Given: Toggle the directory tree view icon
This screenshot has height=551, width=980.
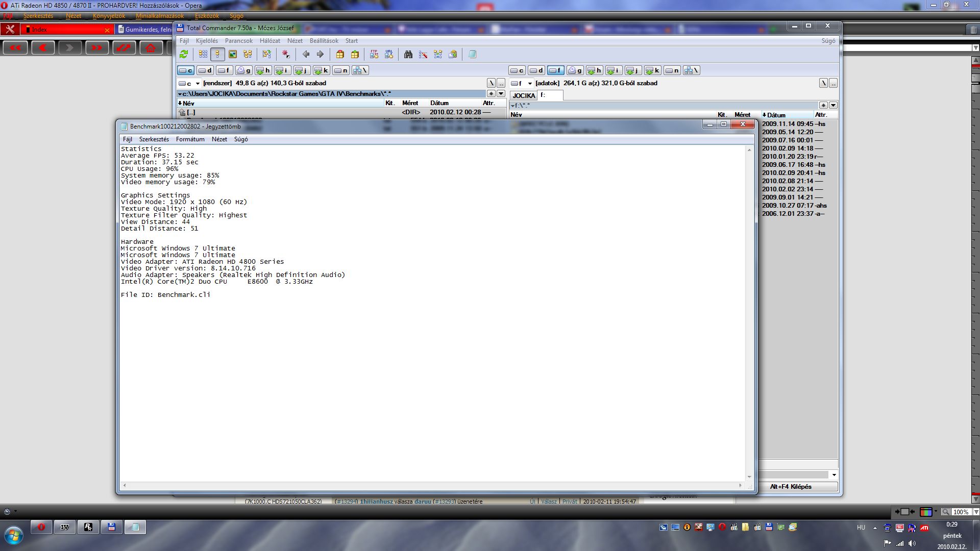Looking at the screenshot, I should tap(248, 54).
